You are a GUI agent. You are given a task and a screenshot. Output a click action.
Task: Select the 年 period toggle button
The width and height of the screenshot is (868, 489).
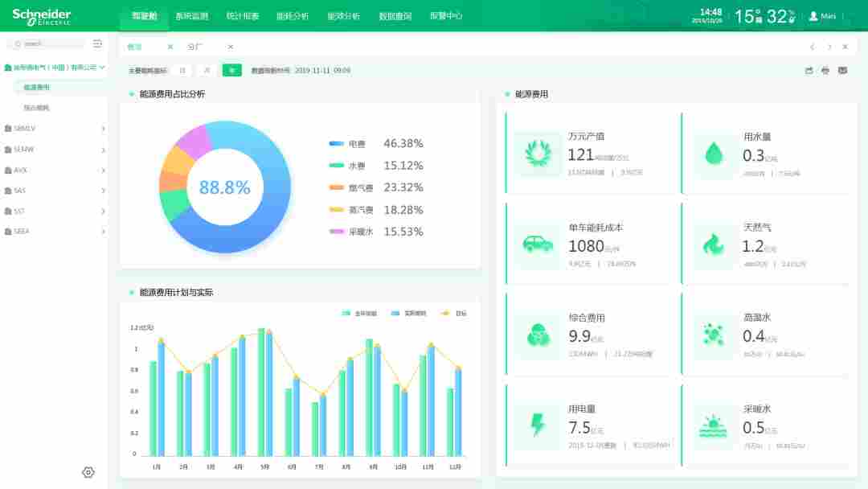[x=231, y=70]
